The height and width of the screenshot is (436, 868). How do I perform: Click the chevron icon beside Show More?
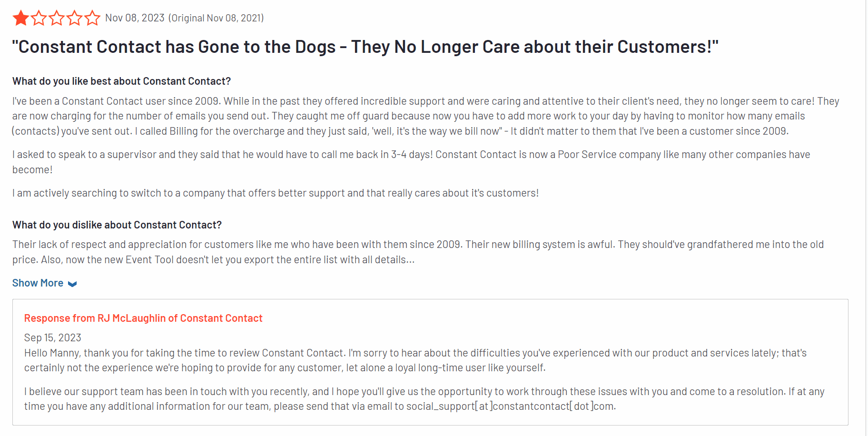(x=72, y=284)
